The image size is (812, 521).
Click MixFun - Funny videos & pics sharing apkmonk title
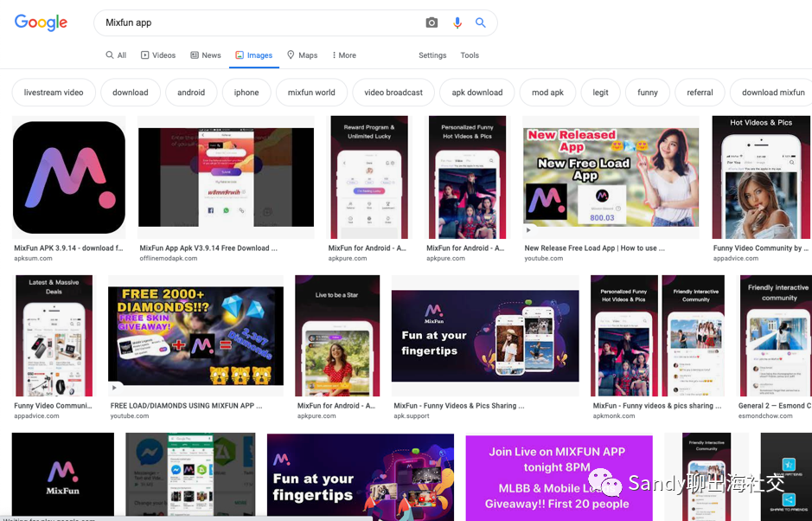pyautogui.click(x=657, y=406)
